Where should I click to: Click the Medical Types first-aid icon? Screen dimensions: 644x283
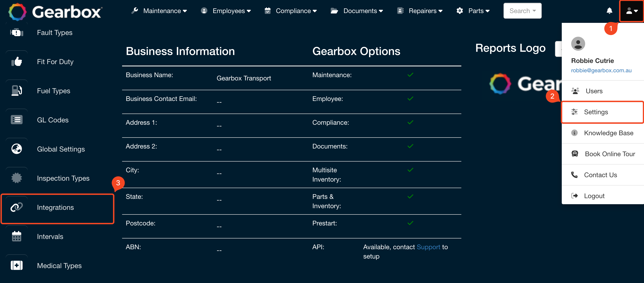[17, 266]
